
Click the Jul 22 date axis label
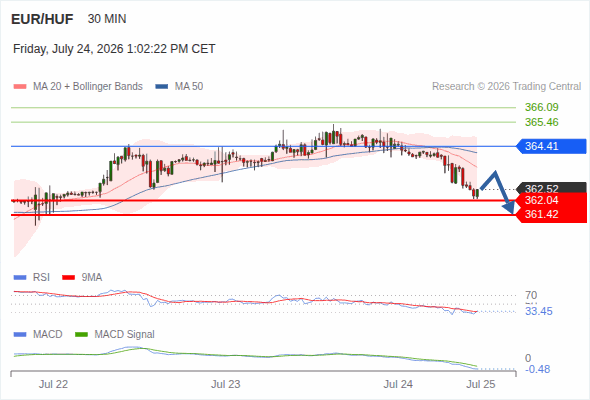53,384
